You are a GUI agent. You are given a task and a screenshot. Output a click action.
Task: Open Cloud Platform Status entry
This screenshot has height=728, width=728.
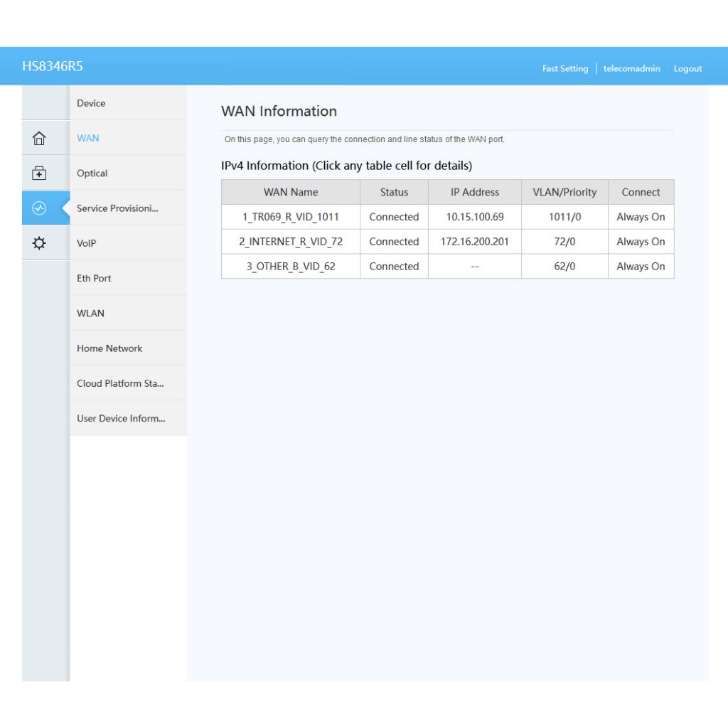[x=120, y=383]
